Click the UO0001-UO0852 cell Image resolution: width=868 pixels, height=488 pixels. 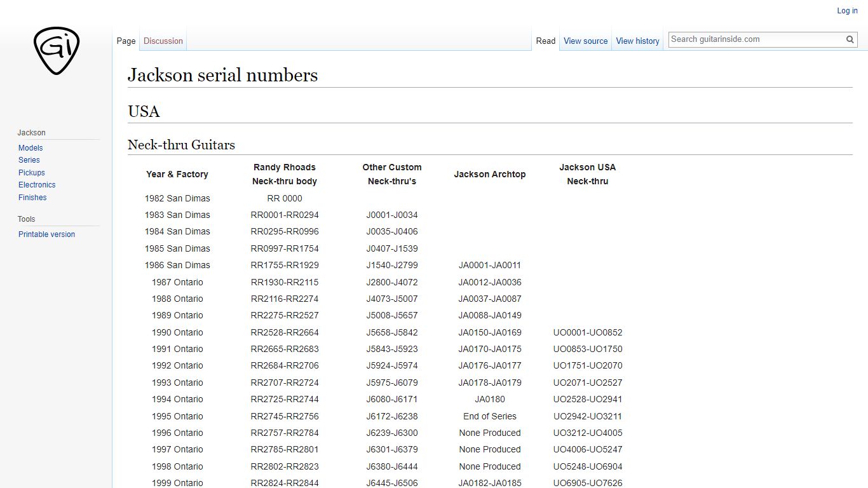[x=588, y=332]
